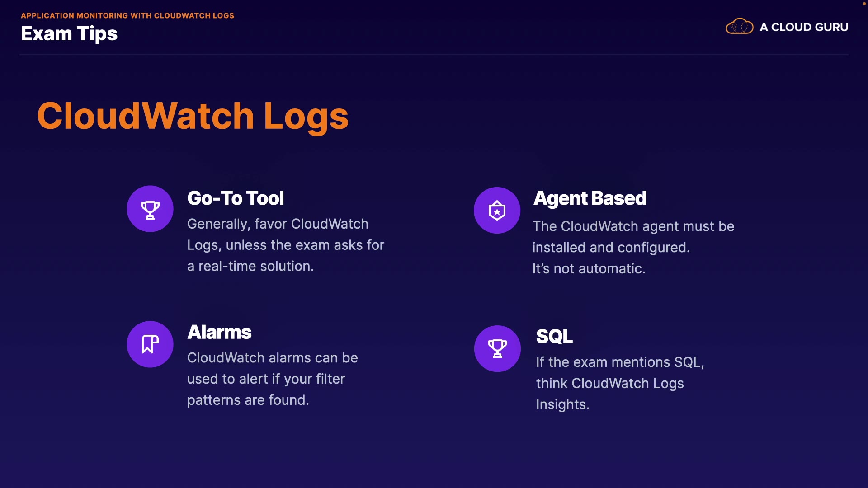The height and width of the screenshot is (488, 868).
Task: Click the "It's not automatic." sentence
Action: coord(589,269)
